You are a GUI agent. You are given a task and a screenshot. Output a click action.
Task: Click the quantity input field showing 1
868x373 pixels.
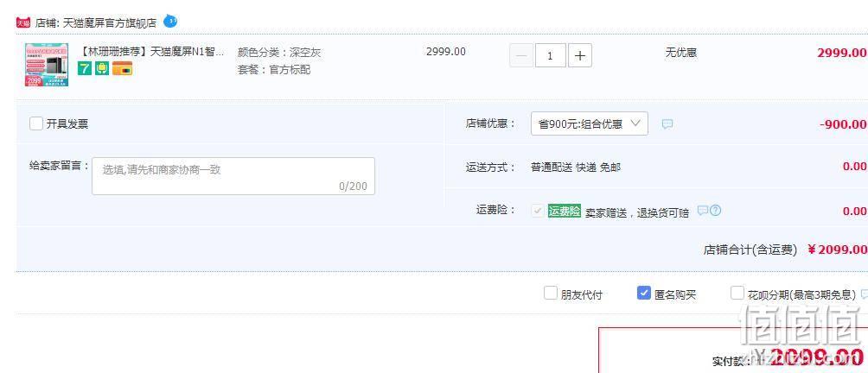[x=550, y=56]
